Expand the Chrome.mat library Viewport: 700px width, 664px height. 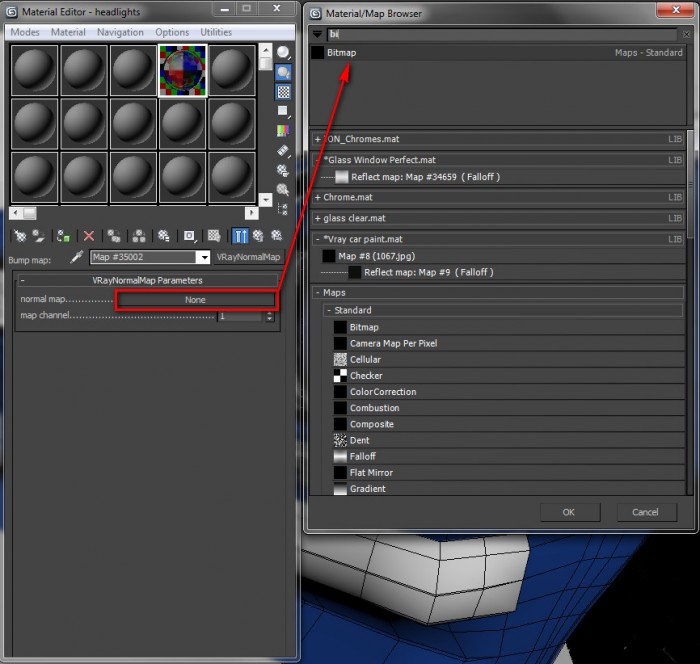[317, 197]
